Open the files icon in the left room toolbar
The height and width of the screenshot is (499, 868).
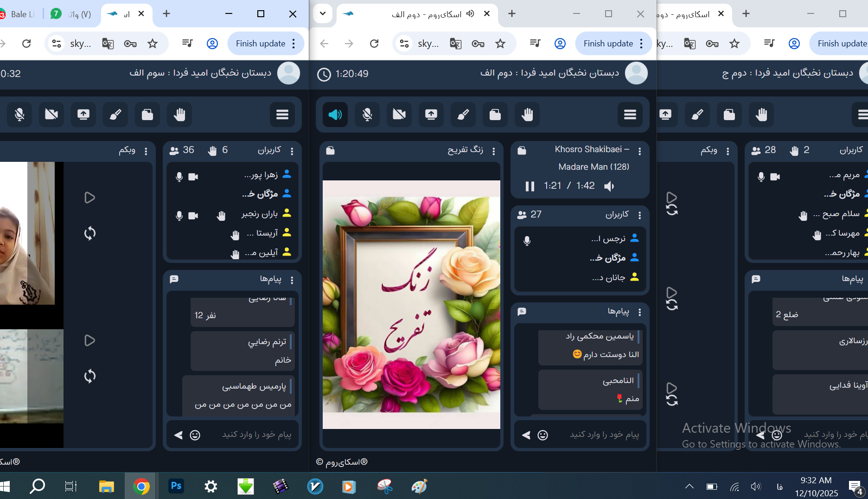[x=147, y=115]
